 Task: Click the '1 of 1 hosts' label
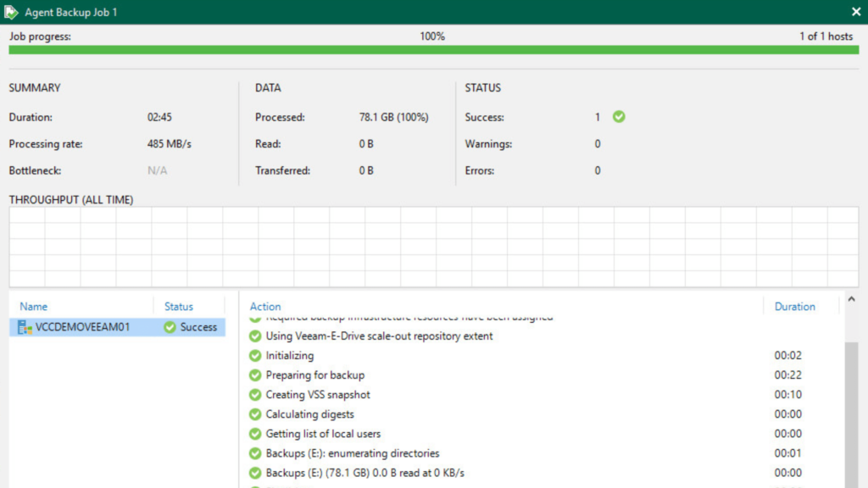pos(826,36)
